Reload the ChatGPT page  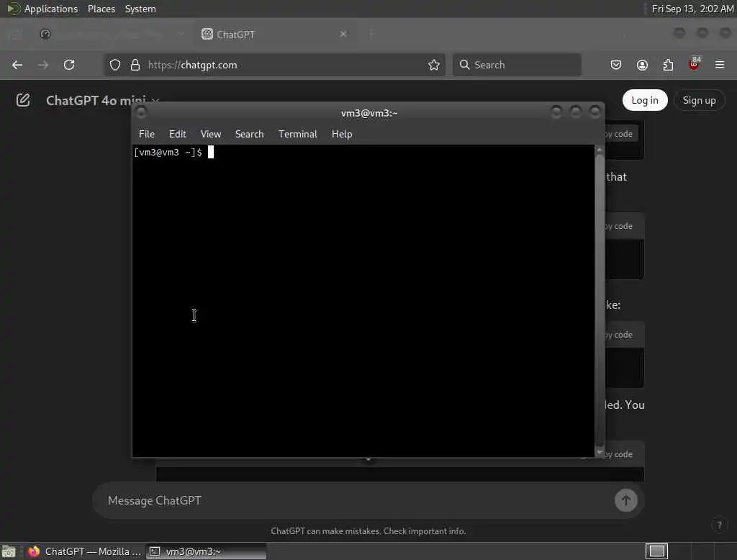(x=69, y=65)
